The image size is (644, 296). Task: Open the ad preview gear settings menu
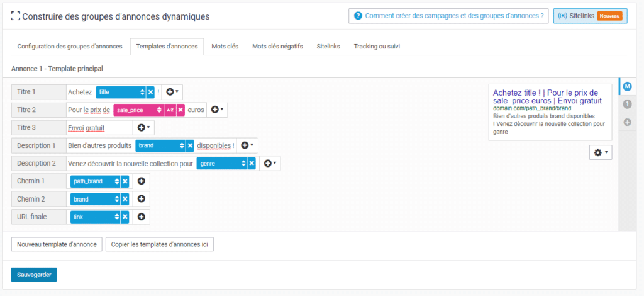tap(601, 152)
